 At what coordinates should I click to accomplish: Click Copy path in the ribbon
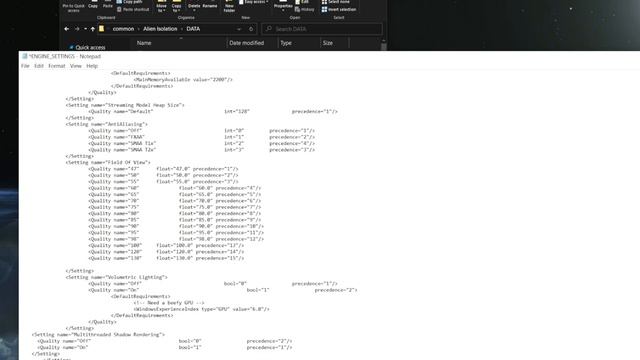[x=129, y=2]
